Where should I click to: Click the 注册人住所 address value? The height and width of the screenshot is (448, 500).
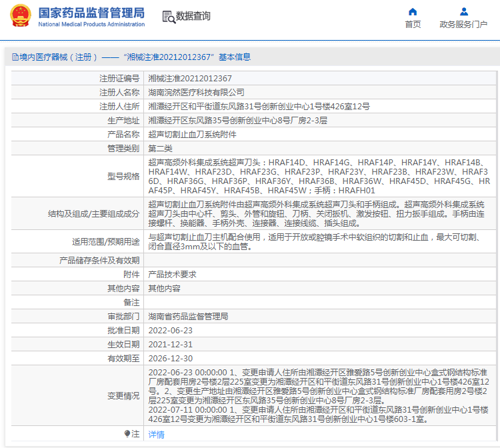coord(259,107)
